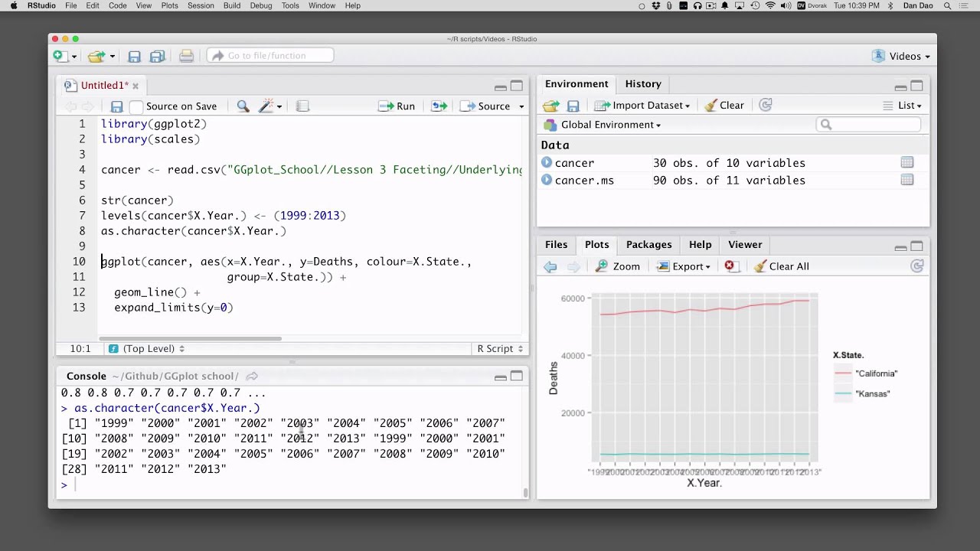Open the List view dropdown
This screenshot has width=980, height=551.
[902, 106]
